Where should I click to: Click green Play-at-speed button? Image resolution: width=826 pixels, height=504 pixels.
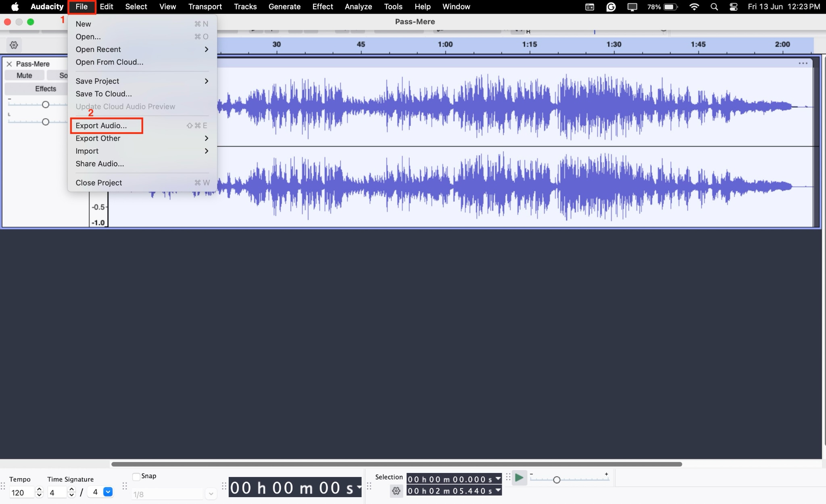click(x=519, y=478)
